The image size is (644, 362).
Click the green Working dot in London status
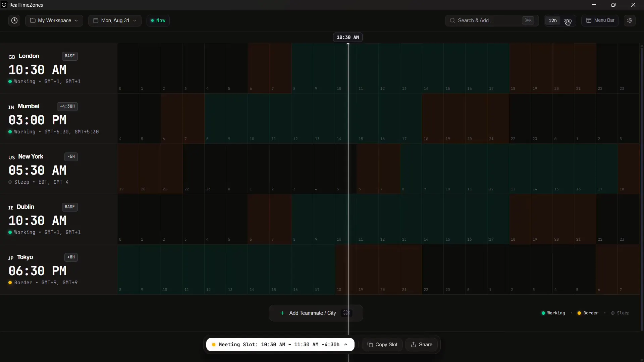[10, 81]
